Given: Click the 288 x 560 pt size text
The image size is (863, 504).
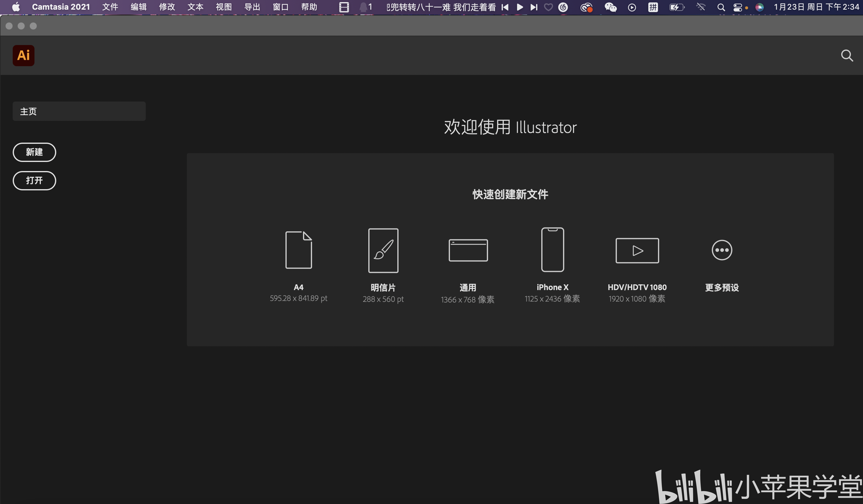Looking at the screenshot, I should point(383,299).
